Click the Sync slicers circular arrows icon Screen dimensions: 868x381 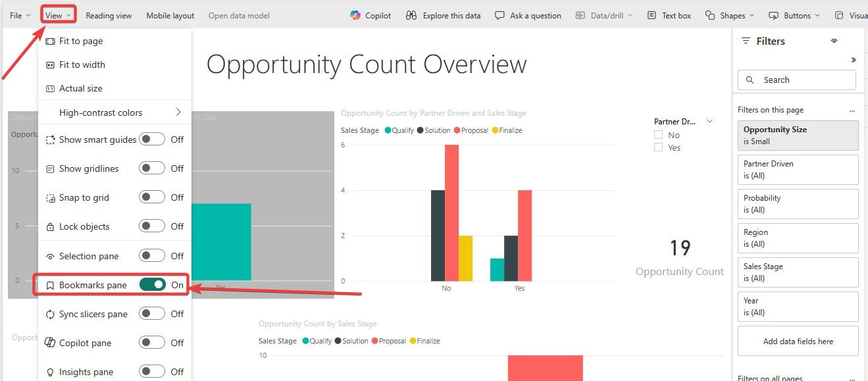click(51, 314)
